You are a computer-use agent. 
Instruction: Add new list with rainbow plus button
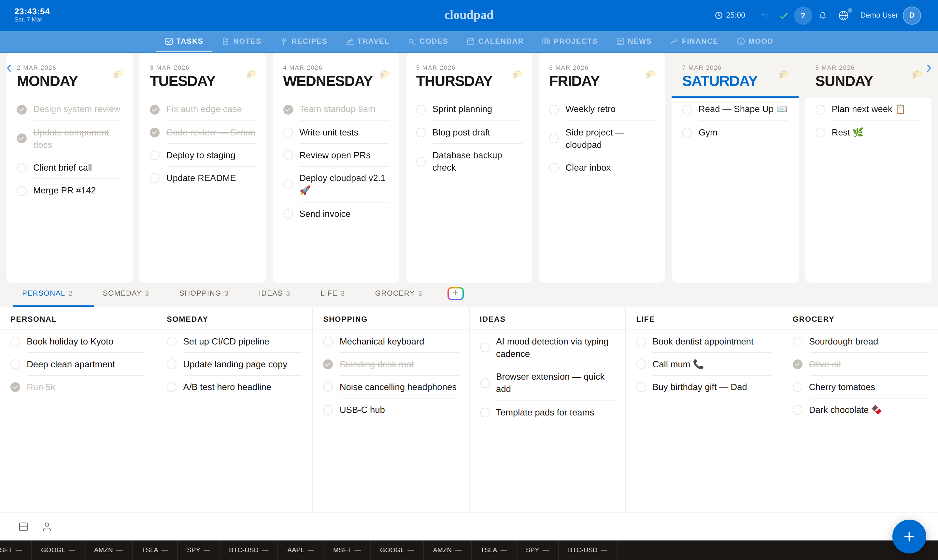[455, 293]
